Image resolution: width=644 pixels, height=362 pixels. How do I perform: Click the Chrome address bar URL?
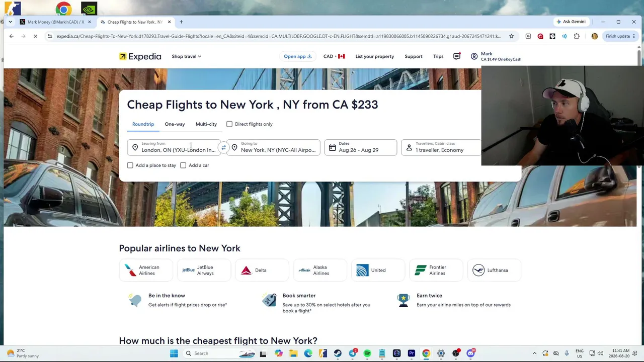pyautogui.click(x=279, y=36)
